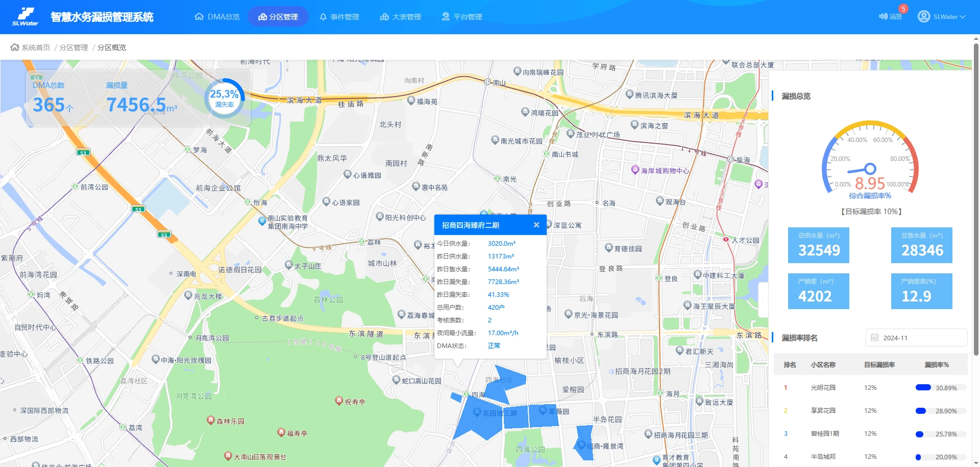Click the 南山书城 map marker
Screen dimensions: 980x467
click(x=546, y=154)
